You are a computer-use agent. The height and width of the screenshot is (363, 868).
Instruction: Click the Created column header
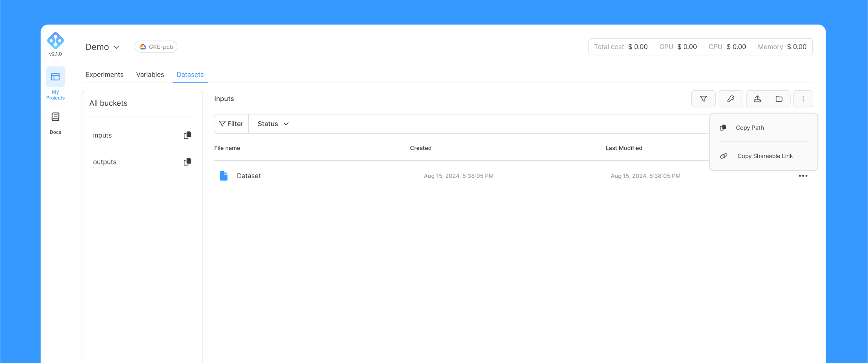420,148
